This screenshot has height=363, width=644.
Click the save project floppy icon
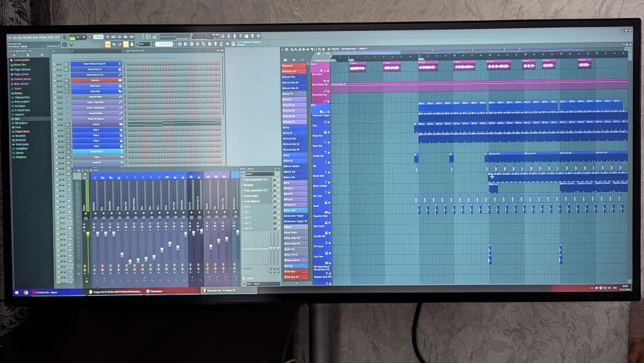pyautogui.click(x=247, y=37)
